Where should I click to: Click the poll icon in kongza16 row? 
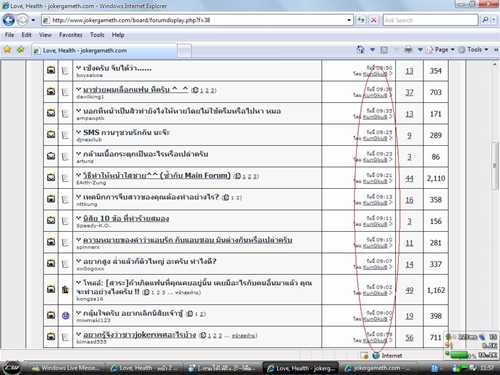65,289
